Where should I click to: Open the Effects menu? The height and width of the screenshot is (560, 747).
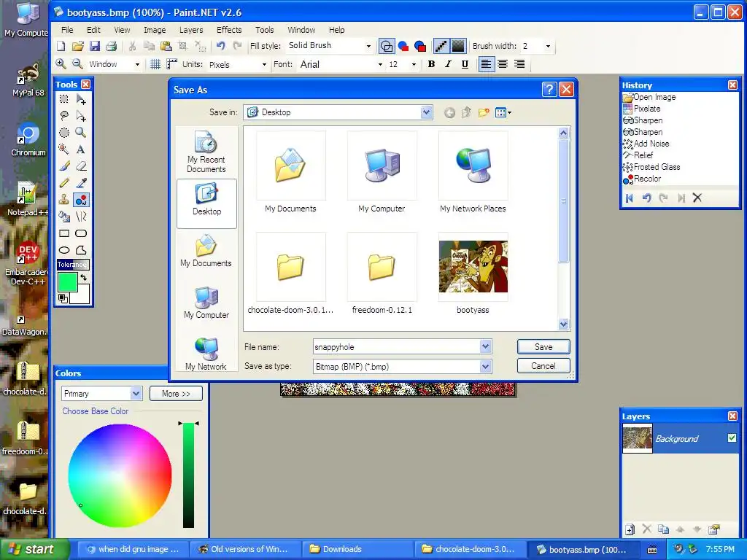click(x=229, y=30)
